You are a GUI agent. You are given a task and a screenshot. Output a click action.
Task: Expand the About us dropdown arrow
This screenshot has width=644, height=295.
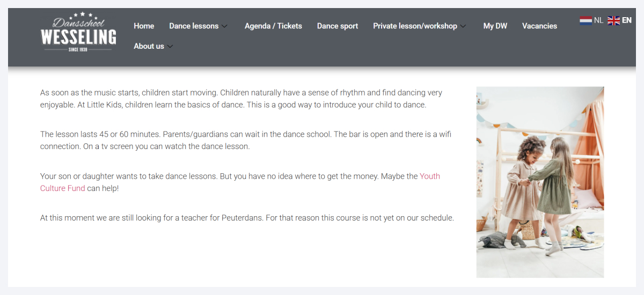click(x=170, y=47)
